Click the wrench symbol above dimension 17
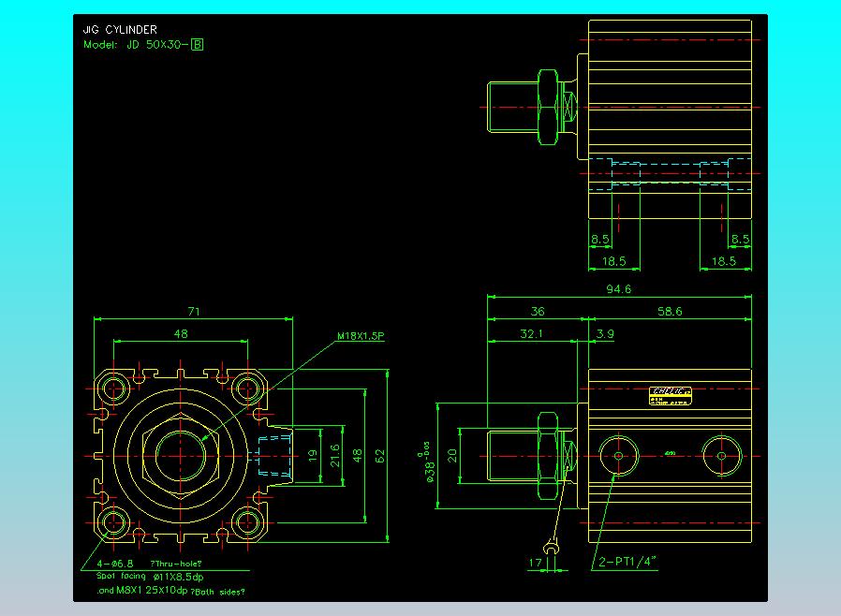Image resolution: width=841 pixels, height=616 pixels. (551, 549)
